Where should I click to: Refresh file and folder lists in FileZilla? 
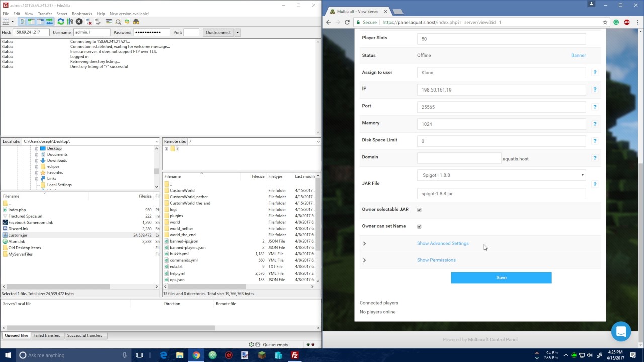(x=61, y=22)
